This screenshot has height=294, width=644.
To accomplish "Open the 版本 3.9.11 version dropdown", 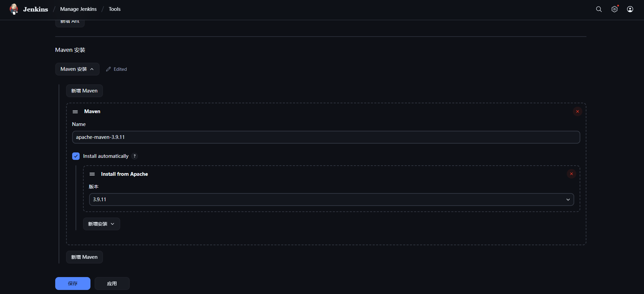I will tap(331, 199).
